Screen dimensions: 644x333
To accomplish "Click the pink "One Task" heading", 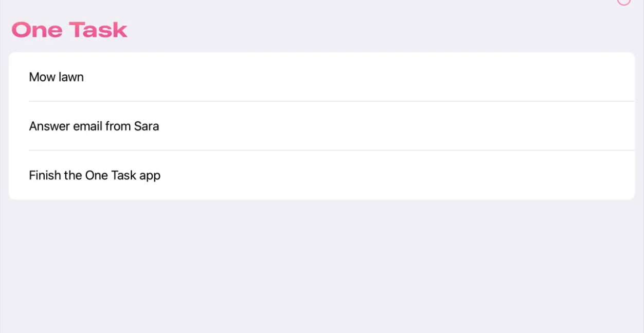I will [69, 30].
